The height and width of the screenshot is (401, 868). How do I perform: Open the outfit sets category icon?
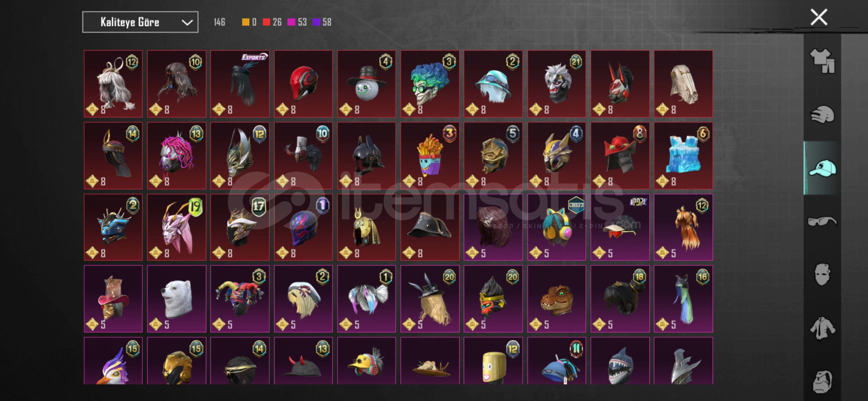(x=822, y=61)
